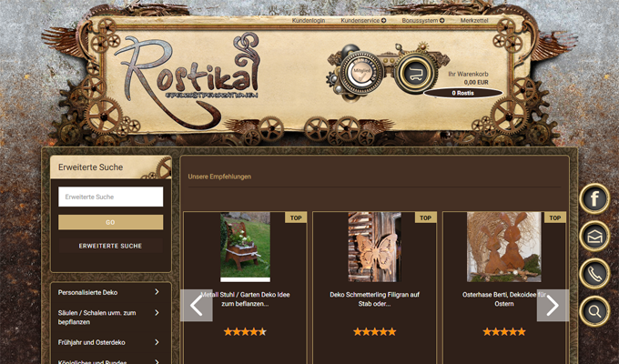The height and width of the screenshot is (364, 619).
Task: Open the Deko Schmetterling product thumbnail
Action: (374, 247)
